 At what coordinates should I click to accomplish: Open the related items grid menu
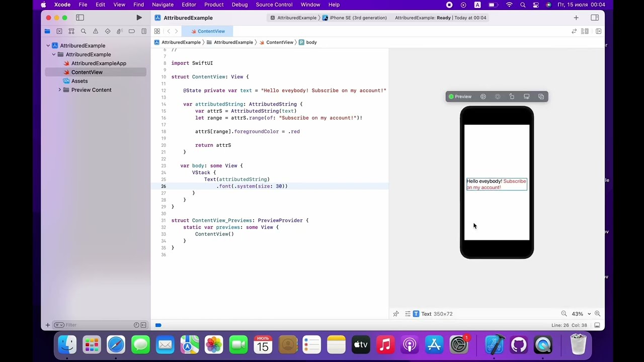point(157,31)
